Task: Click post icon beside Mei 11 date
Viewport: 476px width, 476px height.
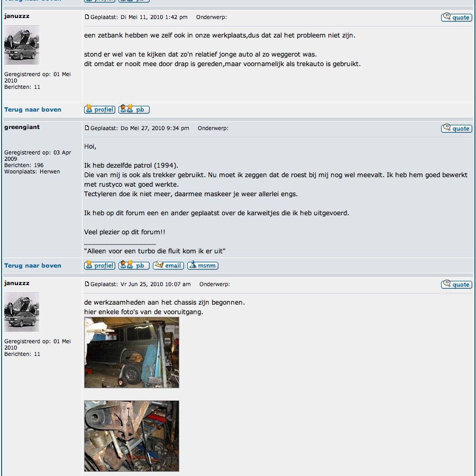Action: pyautogui.click(x=87, y=17)
